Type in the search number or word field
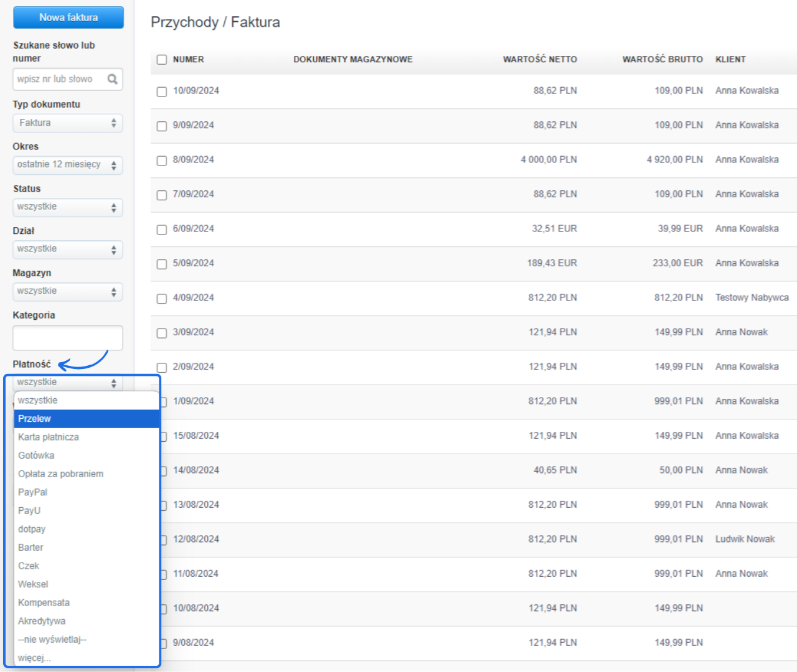Image resolution: width=797 pixels, height=672 pixels. tap(60, 79)
